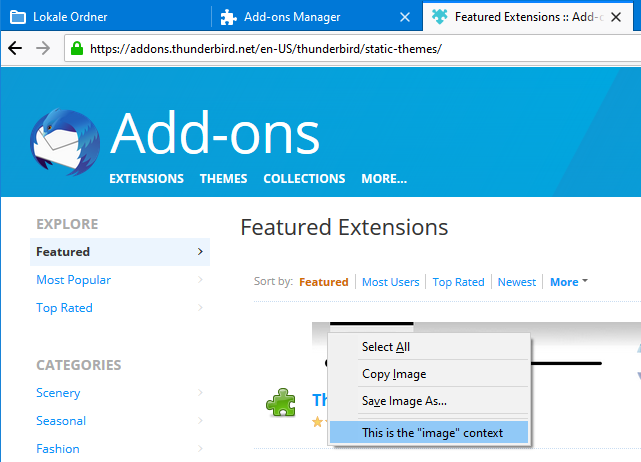Choose Copy Image in context menu

(x=394, y=374)
